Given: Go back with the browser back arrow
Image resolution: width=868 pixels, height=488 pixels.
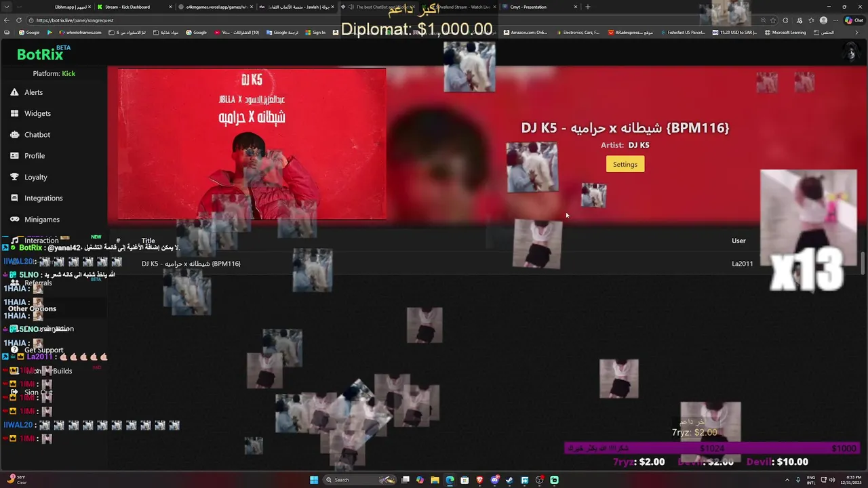Looking at the screenshot, I should tap(7, 20).
